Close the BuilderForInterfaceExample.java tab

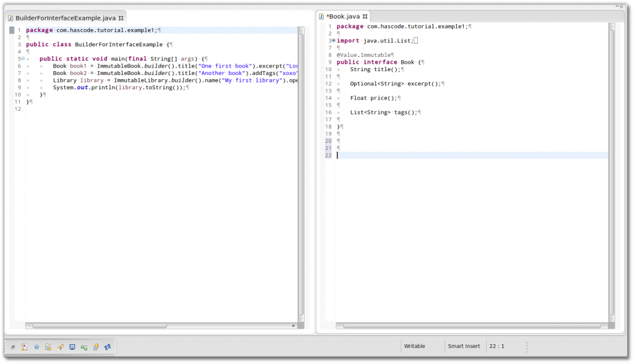coord(121,18)
